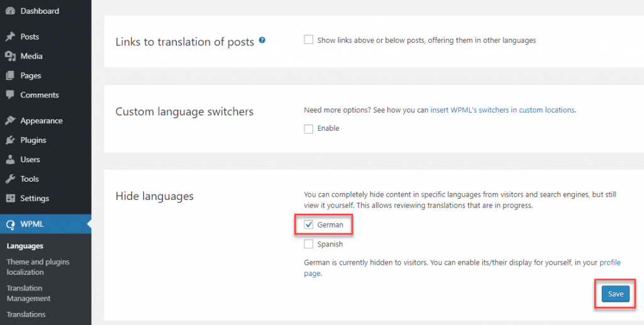
Task: Click the Dashboard gauge icon
Action: (10, 11)
